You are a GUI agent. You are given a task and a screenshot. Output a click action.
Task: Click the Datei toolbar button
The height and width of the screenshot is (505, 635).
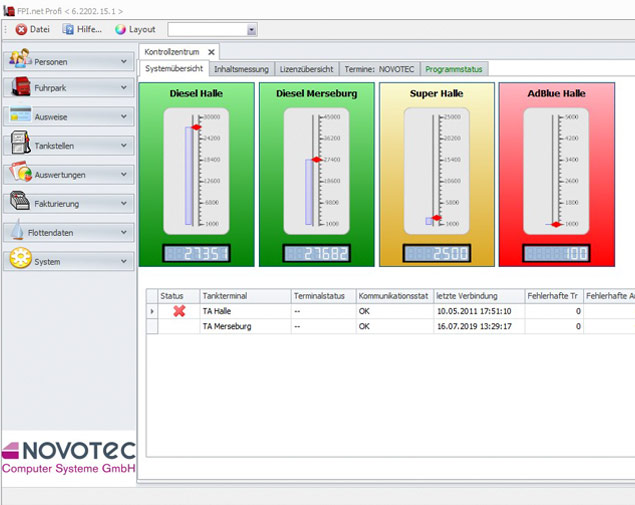pyautogui.click(x=33, y=30)
